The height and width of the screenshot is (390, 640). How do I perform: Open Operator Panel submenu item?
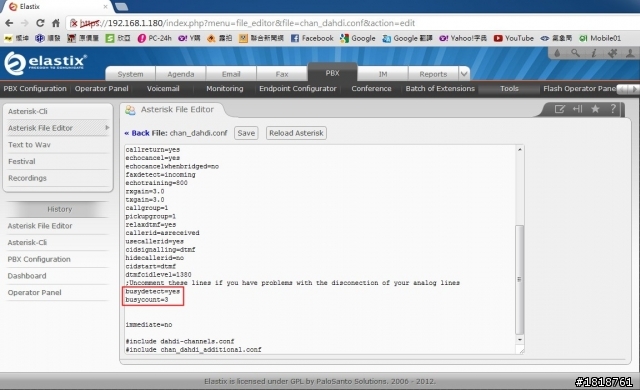(x=101, y=89)
